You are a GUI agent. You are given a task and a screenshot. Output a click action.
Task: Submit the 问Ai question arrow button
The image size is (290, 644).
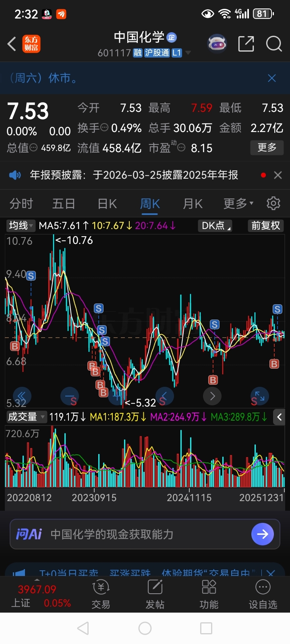pos(262,534)
